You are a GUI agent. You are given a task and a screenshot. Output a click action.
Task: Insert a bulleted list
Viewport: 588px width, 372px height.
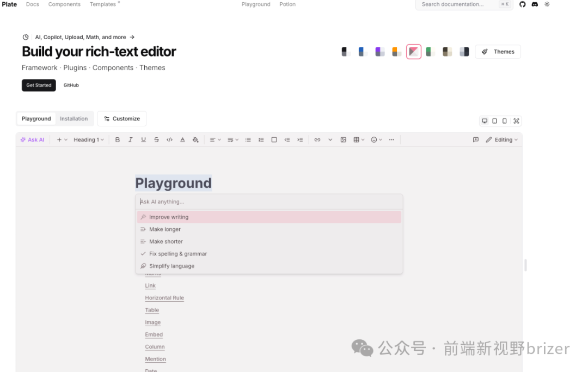[248, 139]
